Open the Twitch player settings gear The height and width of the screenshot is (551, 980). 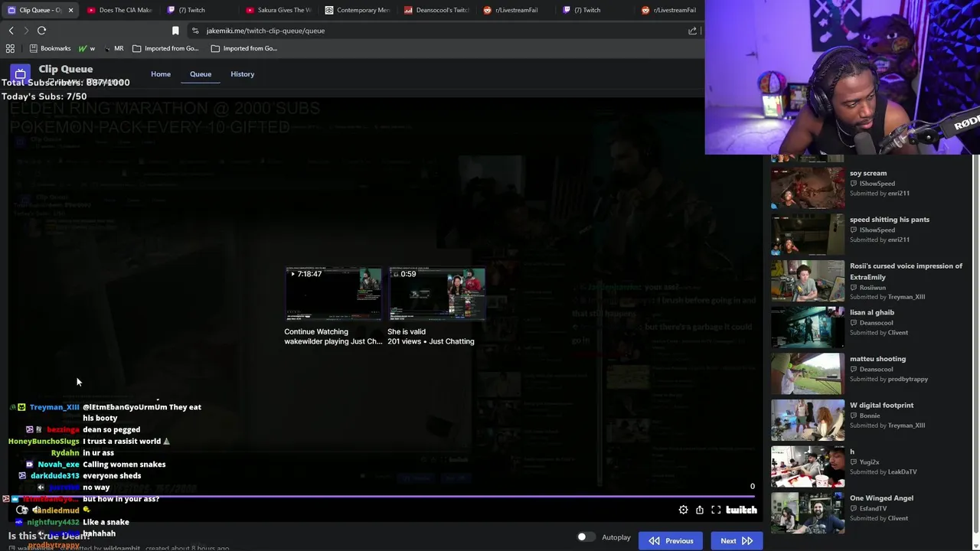683,510
